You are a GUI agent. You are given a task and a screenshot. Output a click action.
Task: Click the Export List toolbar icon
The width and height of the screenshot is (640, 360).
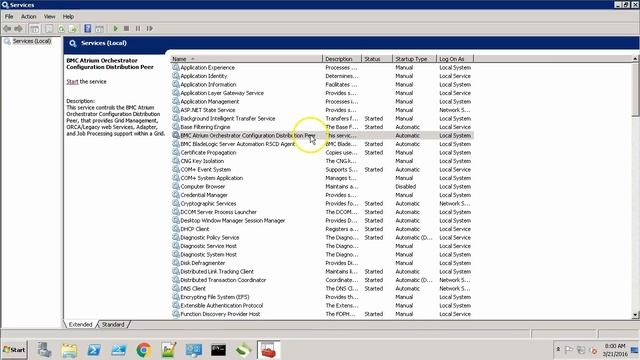(x=73, y=29)
